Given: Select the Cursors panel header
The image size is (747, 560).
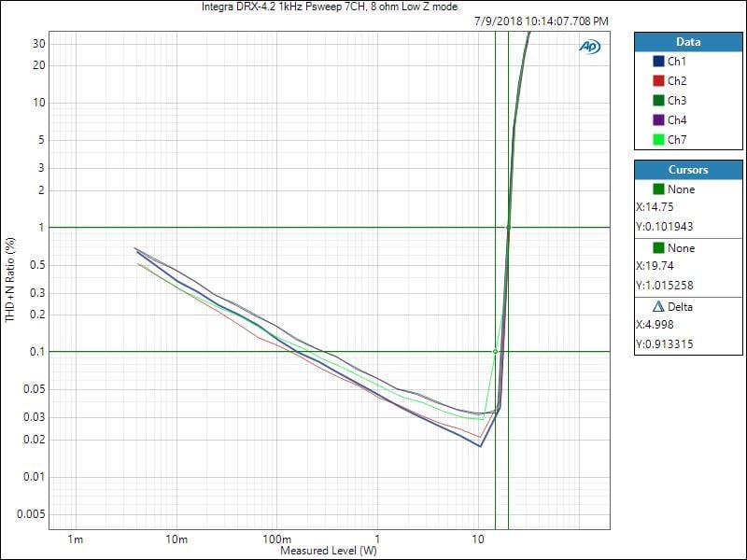Looking at the screenshot, I should 687,170.
